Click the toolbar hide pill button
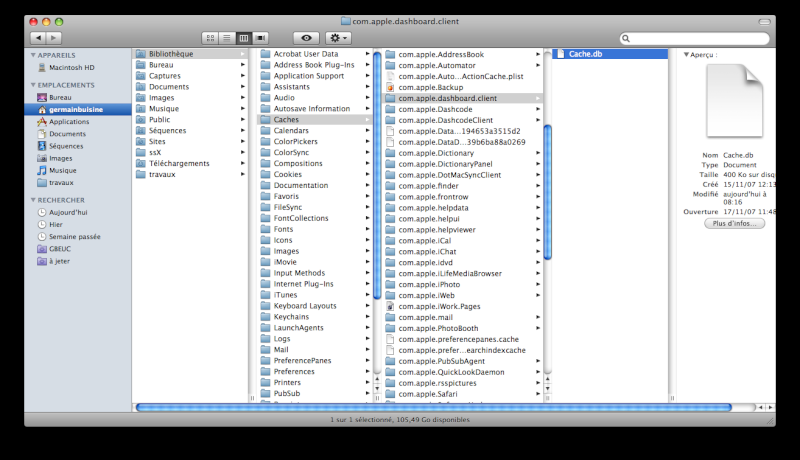The image size is (800, 460). 764,22
